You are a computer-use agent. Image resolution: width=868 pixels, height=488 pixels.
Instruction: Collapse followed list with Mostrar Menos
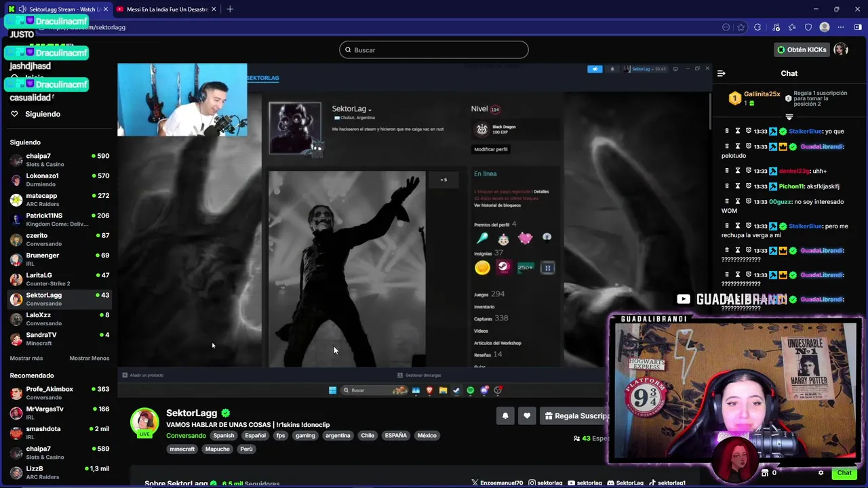click(89, 358)
